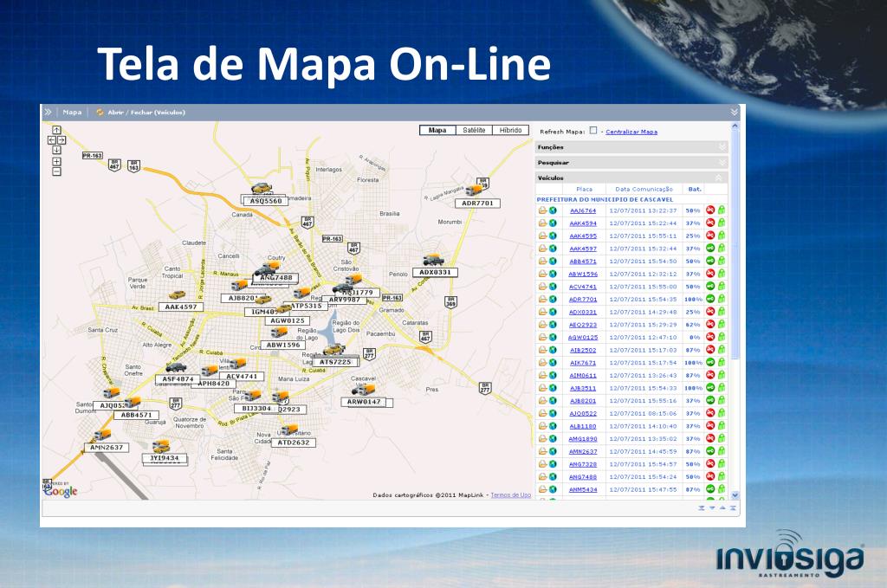The width and height of the screenshot is (887, 588).
Task: Open folder icon for vehicle AIB2502
Action: (542, 349)
